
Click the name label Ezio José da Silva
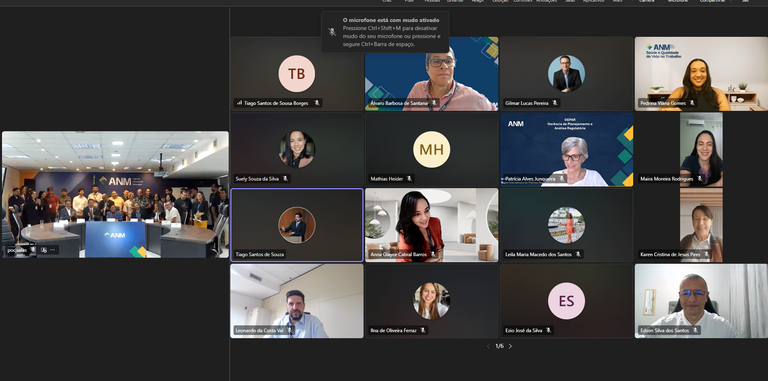[524, 331]
